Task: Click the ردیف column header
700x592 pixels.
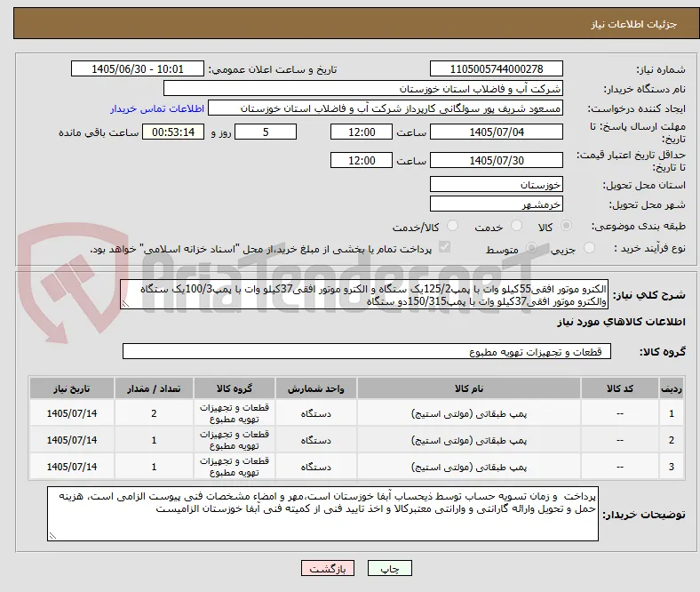Action: pos(672,388)
